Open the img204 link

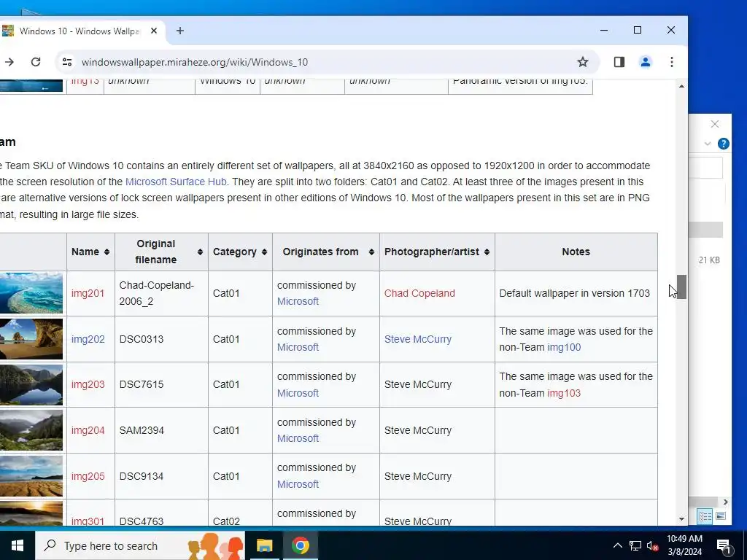[88, 430]
